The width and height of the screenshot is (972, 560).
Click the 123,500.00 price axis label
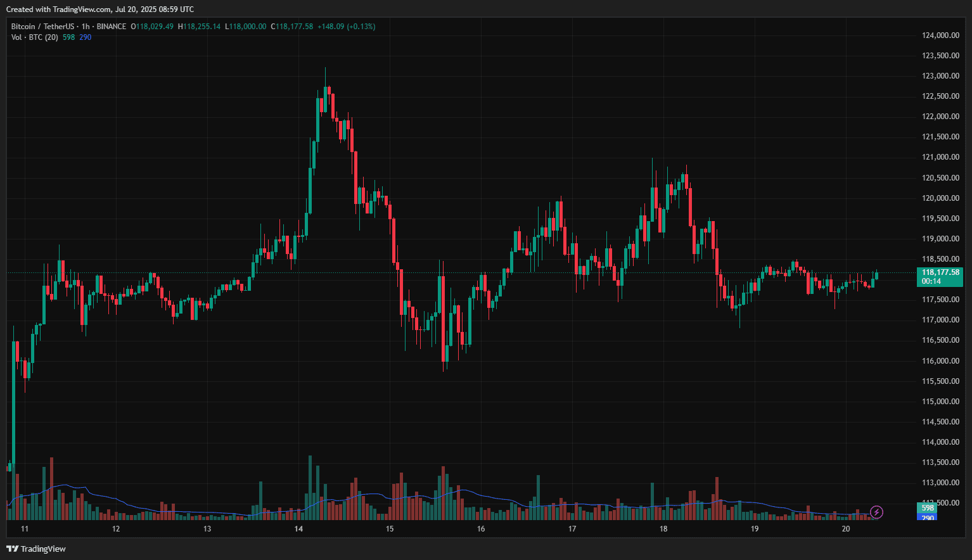[940, 56]
